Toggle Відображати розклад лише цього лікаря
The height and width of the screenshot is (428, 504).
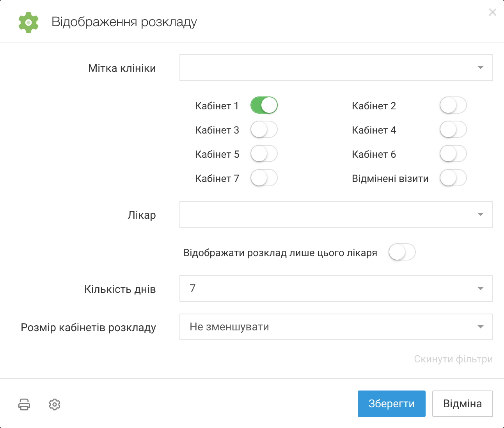pos(402,252)
